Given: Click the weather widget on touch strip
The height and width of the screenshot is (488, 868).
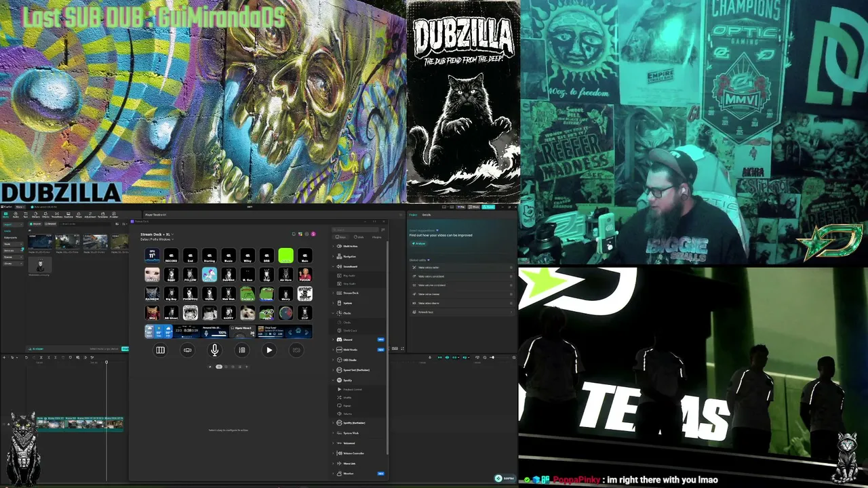Looking at the screenshot, I should click(x=159, y=331).
